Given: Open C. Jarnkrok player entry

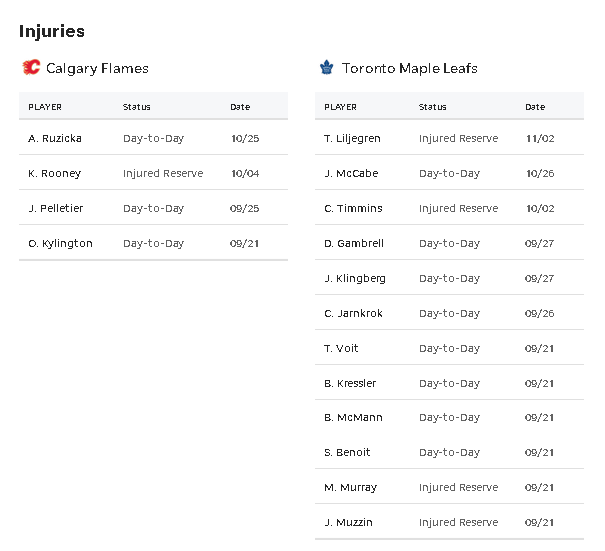Looking at the screenshot, I should pyautogui.click(x=353, y=313).
